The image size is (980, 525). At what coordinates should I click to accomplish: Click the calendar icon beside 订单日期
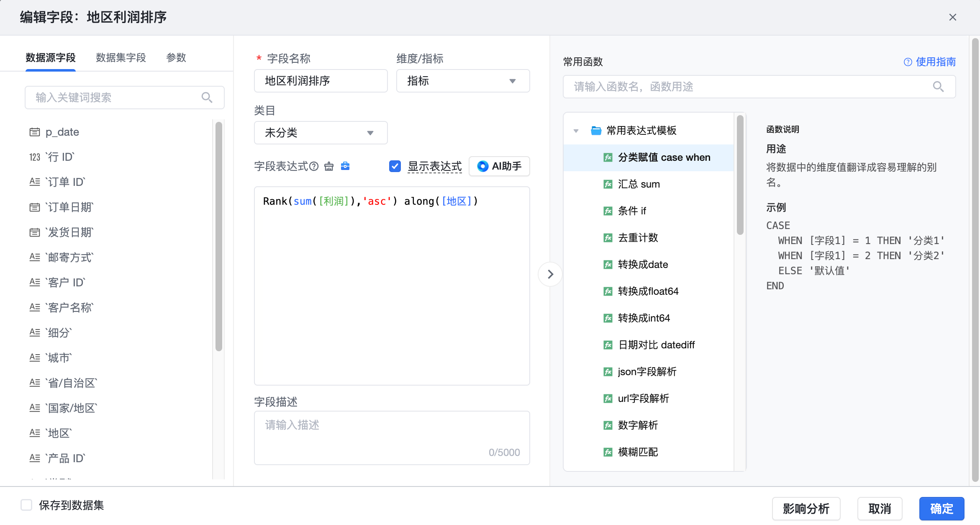(35, 207)
